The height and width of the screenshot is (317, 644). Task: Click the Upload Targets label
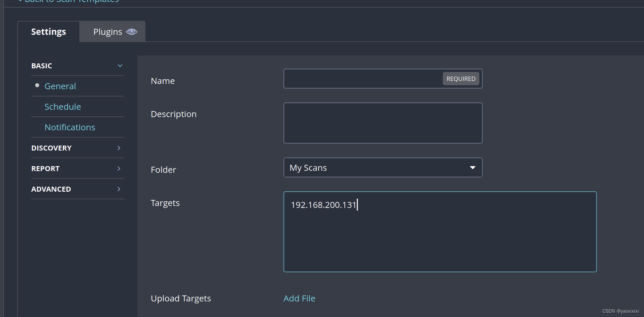coord(181,298)
